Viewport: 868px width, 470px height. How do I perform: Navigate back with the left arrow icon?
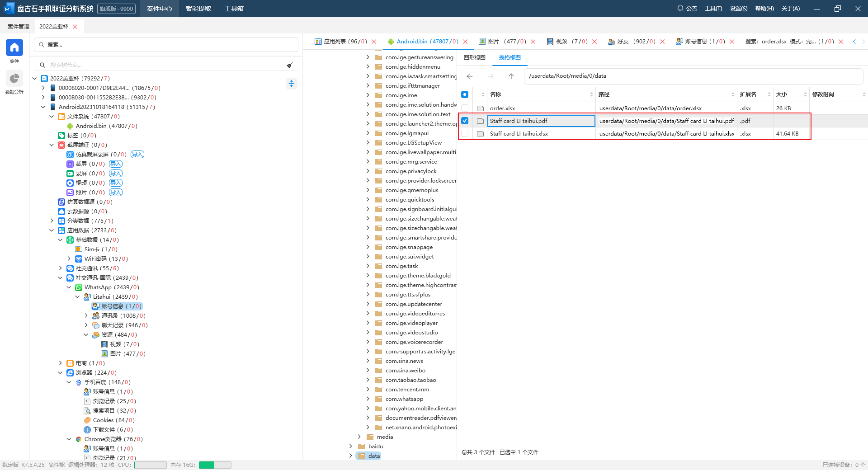[470, 76]
